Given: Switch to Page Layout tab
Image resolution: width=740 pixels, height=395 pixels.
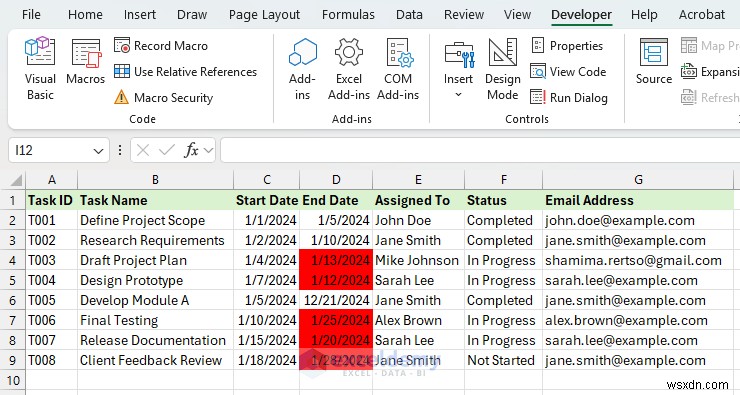Looking at the screenshot, I should 264,15.
